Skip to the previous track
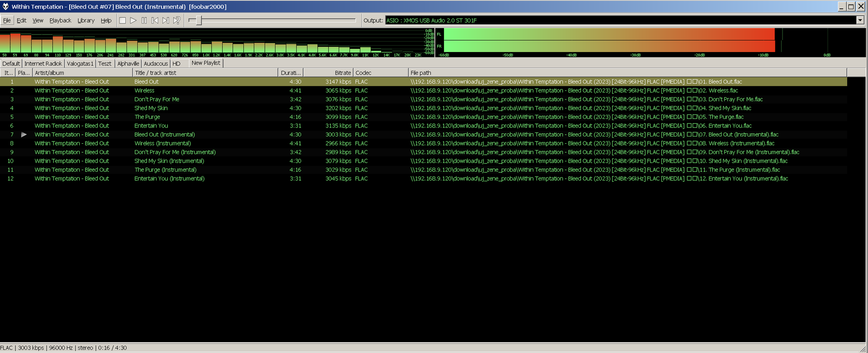 (x=155, y=20)
